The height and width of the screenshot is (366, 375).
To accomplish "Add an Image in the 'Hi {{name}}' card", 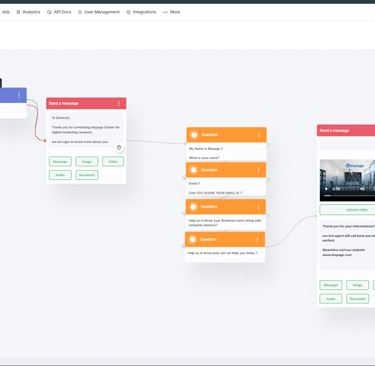I will click(x=87, y=162).
